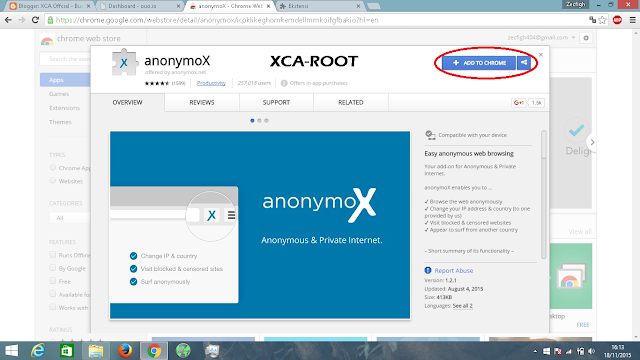Show the first screenshot carousel dot
640x360 pixels.
(252, 120)
